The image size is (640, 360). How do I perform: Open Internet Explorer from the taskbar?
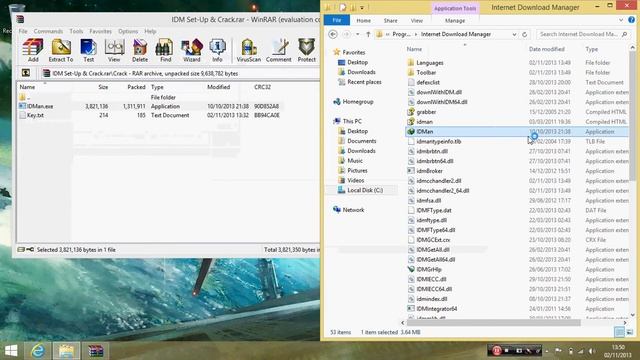pyautogui.click(x=38, y=351)
